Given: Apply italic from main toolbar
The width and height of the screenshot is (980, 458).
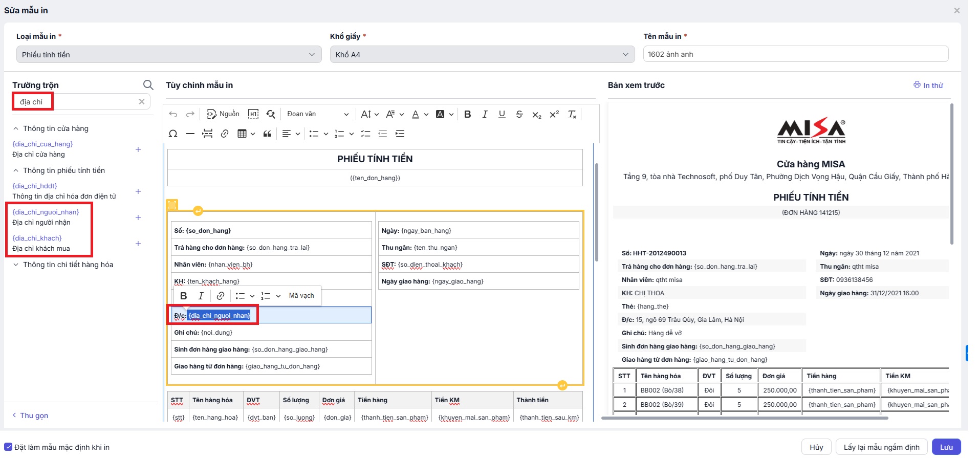Looking at the screenshot, I should click(x=485, y=114).
